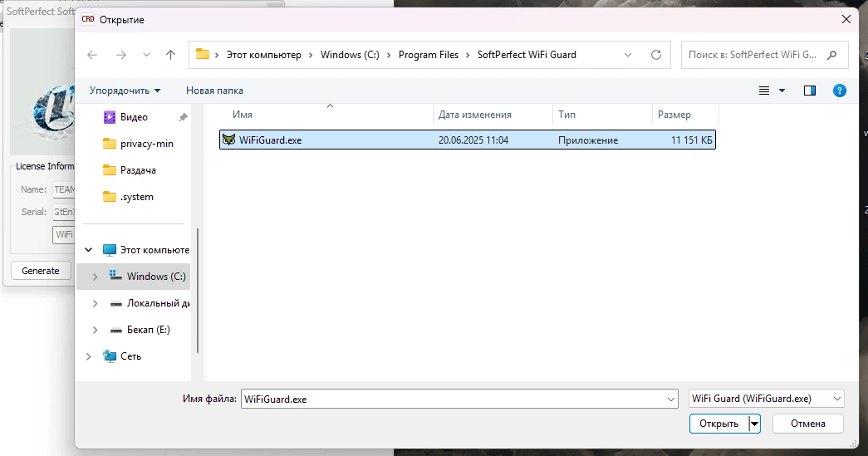Open the WiFi Guard file type filter
Viewport: 868px width, 456px height.
(x=766, y=399)
